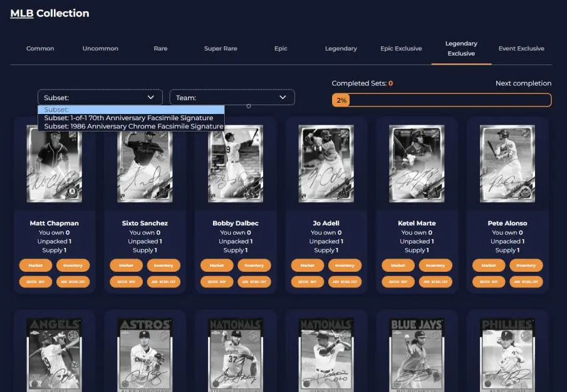View Bobby Dalbec's card image

click(x=236, y=163)
